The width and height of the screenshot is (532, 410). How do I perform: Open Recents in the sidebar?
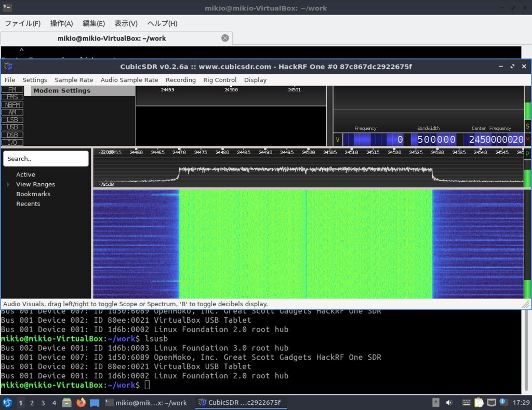(x=29, y=203)
